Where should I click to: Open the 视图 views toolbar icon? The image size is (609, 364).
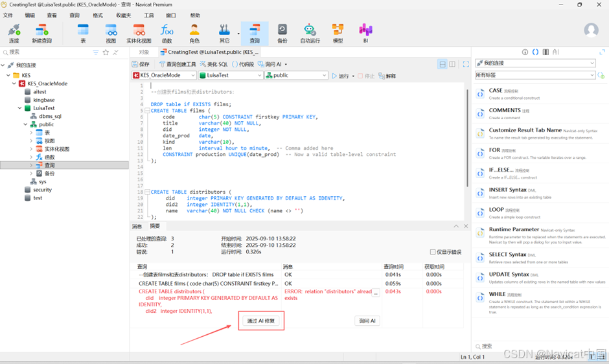(x=111, y=34)
